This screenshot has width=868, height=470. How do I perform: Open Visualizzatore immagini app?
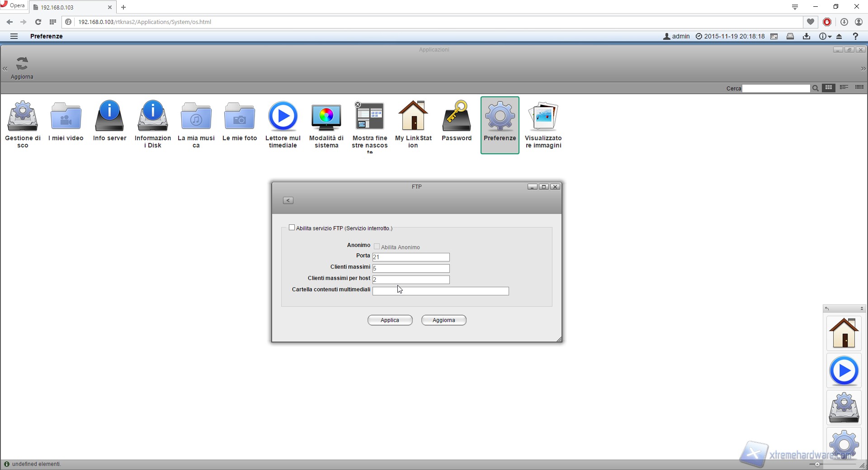pos(543,117)
